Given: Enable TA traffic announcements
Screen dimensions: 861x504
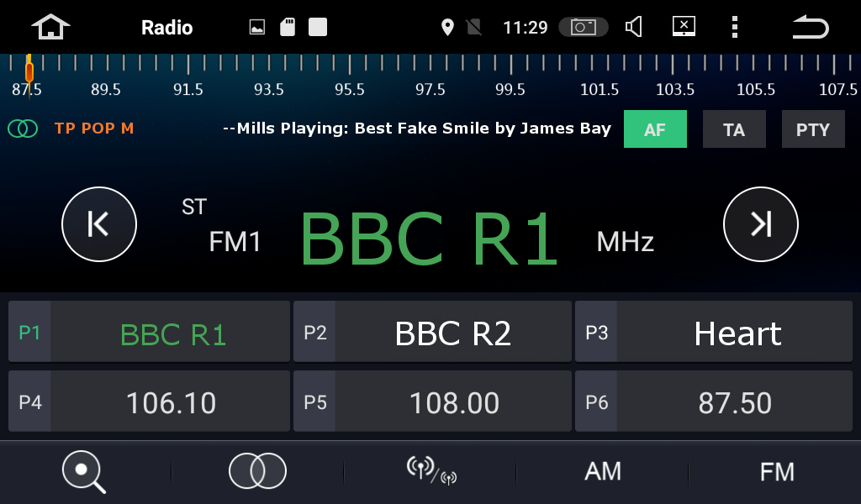Looking at the screenshot, I should pos(734,129).
